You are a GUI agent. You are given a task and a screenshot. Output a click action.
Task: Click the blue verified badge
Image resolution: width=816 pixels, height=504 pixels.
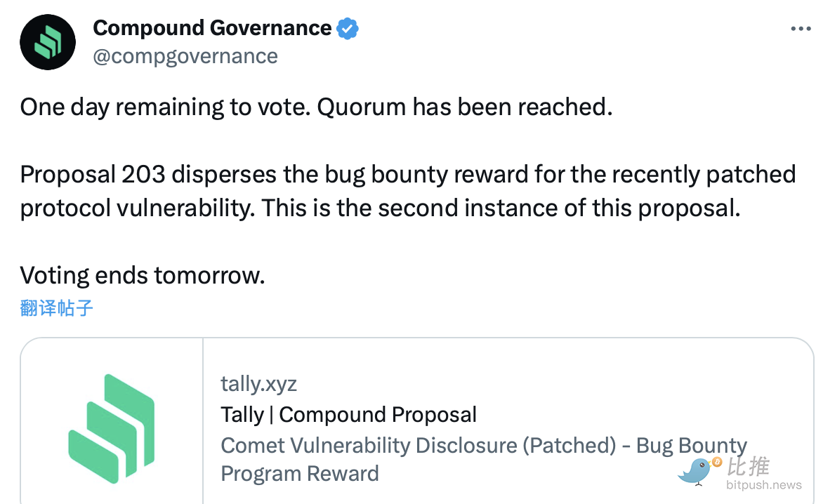(348, 29)
